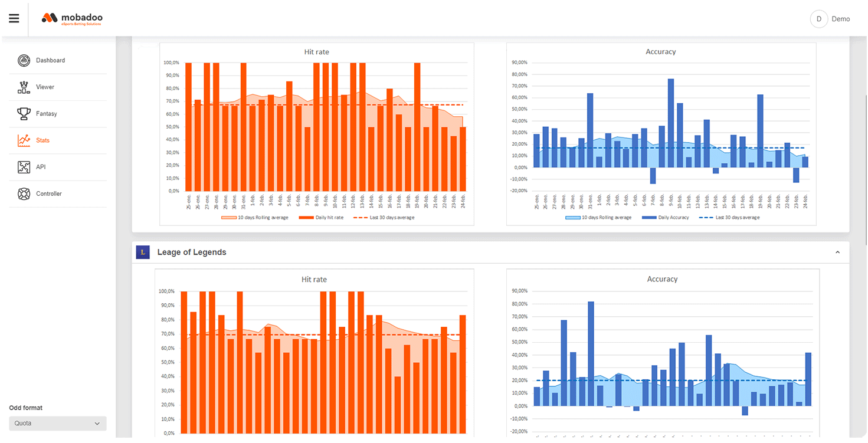Click the orange 10 days Rolling average legend
Screen dimensions: 868x443
[x=255, y=218]
